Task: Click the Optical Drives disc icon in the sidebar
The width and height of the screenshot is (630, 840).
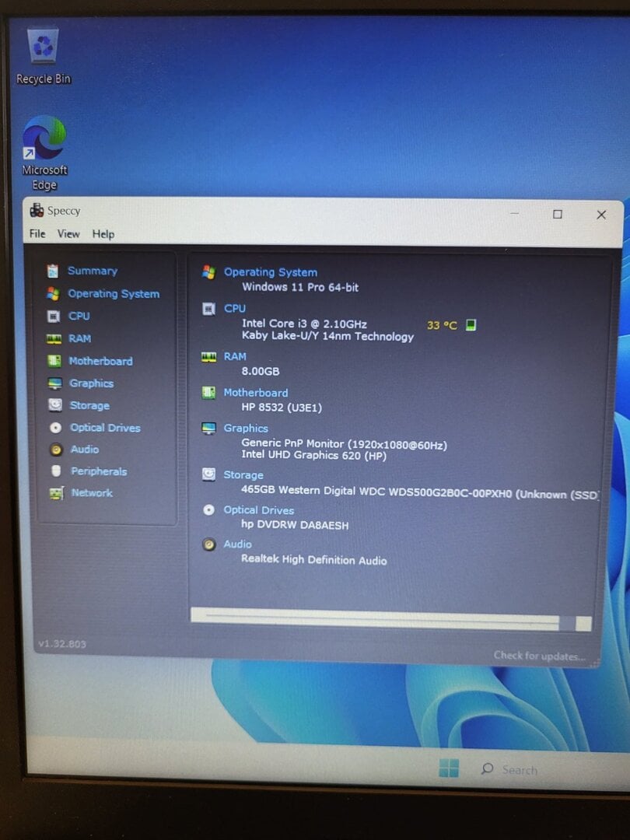Action: click(x=55, y=428)
